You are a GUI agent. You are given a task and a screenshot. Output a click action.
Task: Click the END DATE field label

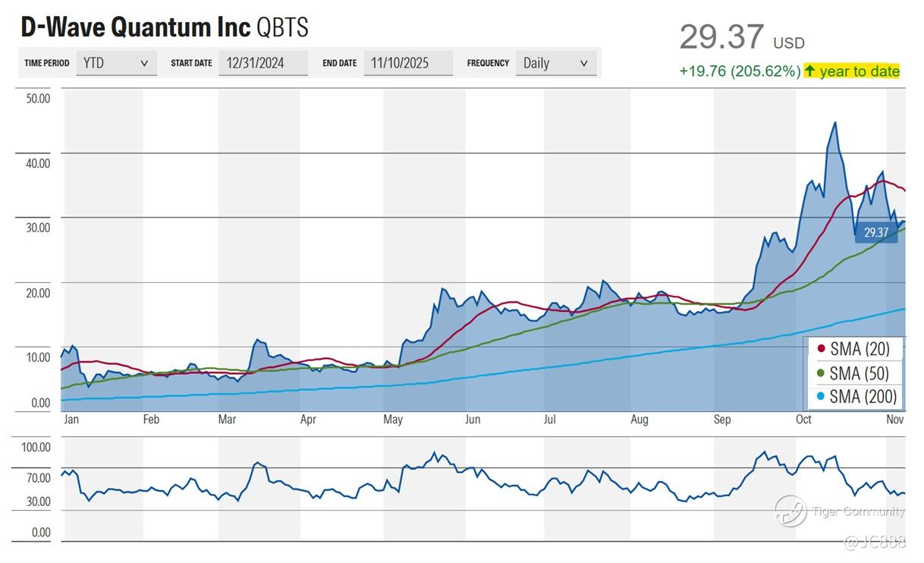[x=339, y=64]
